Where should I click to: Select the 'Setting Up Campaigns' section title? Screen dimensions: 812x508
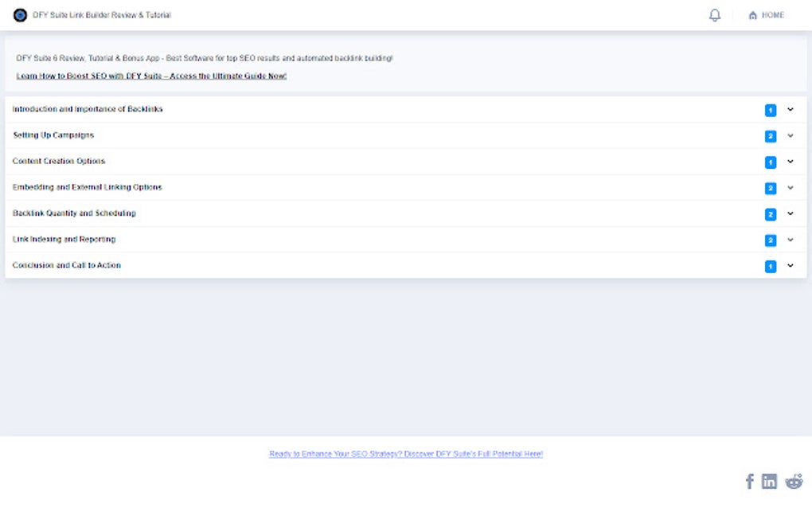click(x=53, y=135)
